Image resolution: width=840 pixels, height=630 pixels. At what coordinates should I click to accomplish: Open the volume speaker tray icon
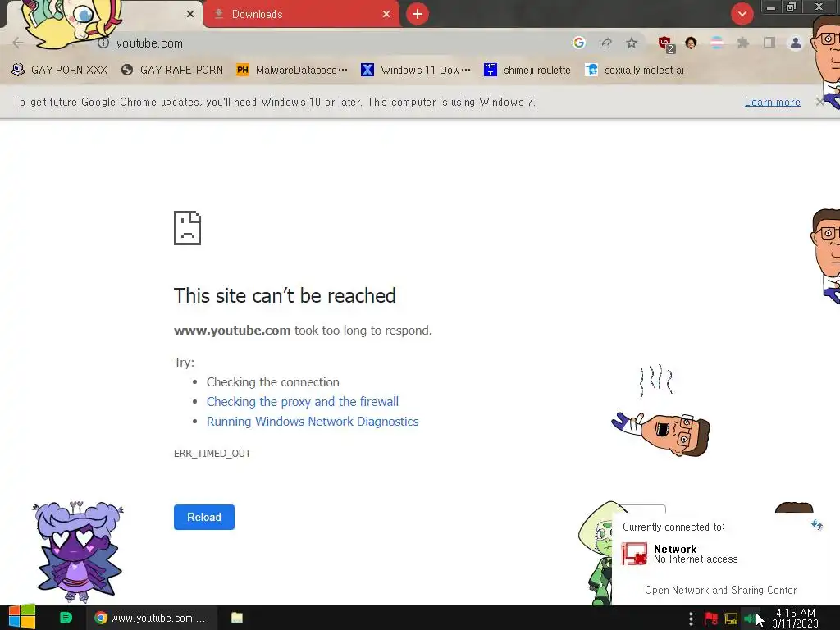point(750,619)
